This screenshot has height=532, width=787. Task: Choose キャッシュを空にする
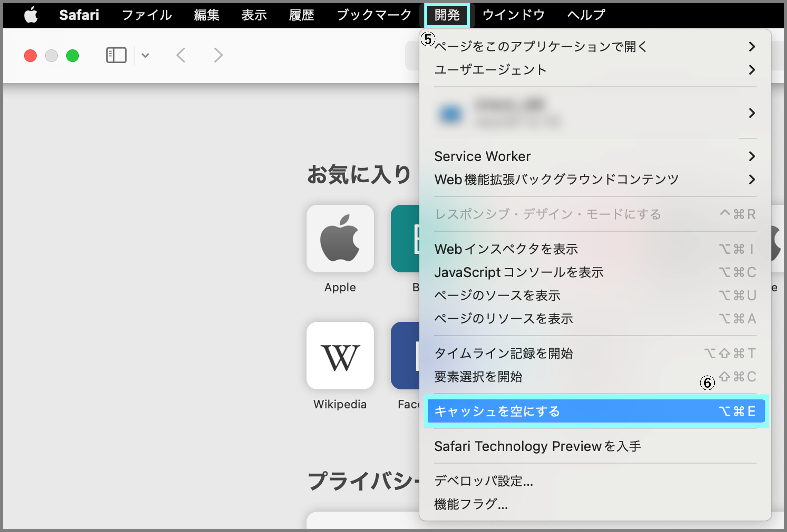pyautogui.click(x=596, y=411)
